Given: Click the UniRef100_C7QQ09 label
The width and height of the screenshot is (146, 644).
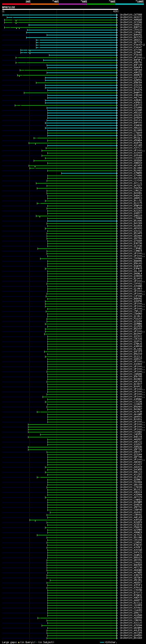Looking at the screenshot, I should point(131,133).
